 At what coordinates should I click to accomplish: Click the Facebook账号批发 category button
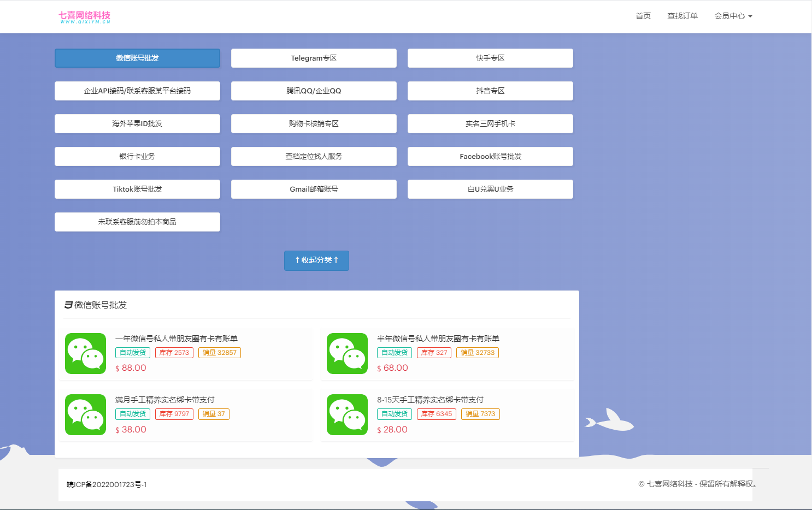490,156
